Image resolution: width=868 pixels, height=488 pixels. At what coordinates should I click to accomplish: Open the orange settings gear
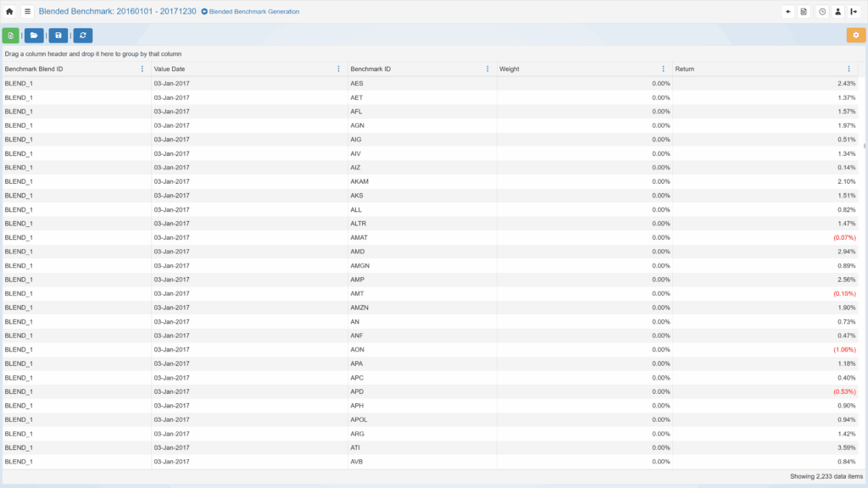click(855, 36)
